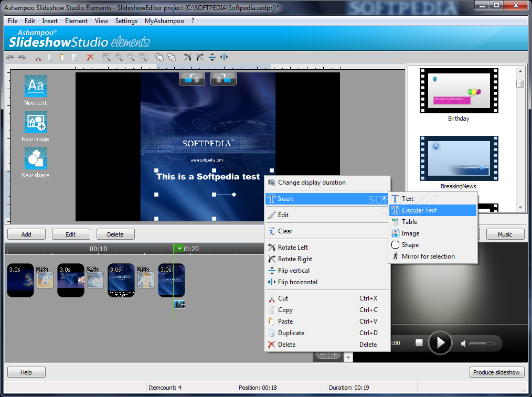
Task: Choose Change display duration from context menu
Action: tap(327, 183)
